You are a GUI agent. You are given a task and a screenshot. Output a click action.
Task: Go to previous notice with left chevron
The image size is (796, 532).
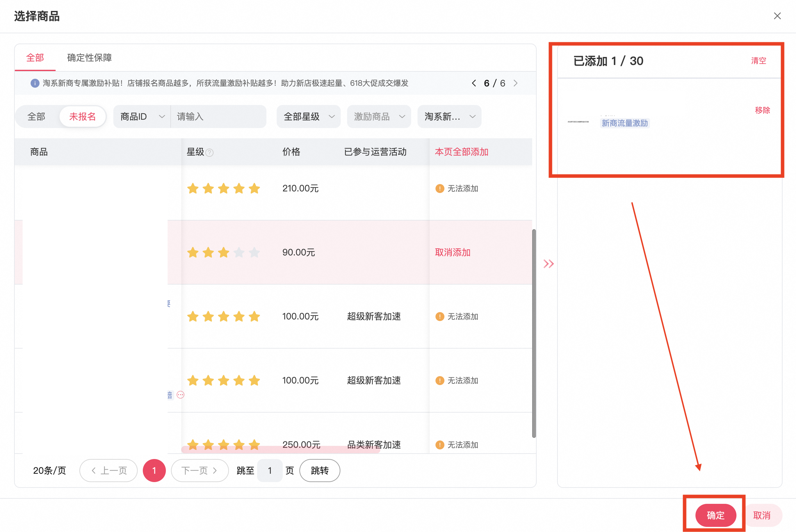(474, 83)
